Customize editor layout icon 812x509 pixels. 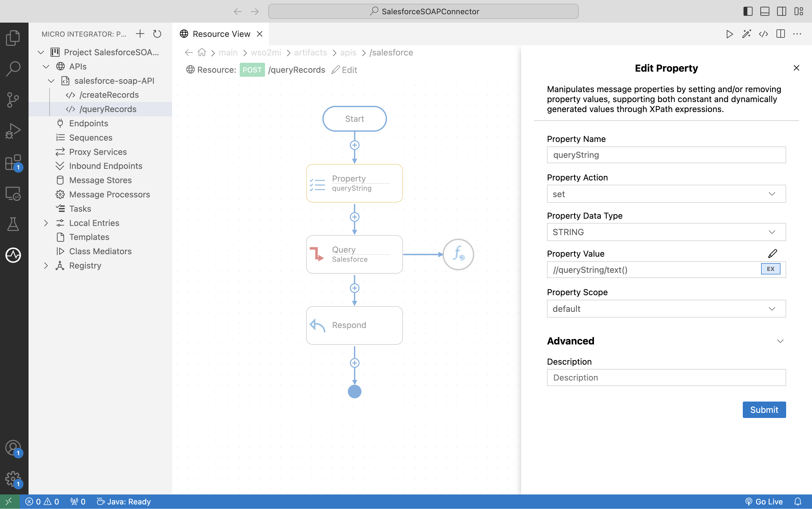[x=799, y=11]
